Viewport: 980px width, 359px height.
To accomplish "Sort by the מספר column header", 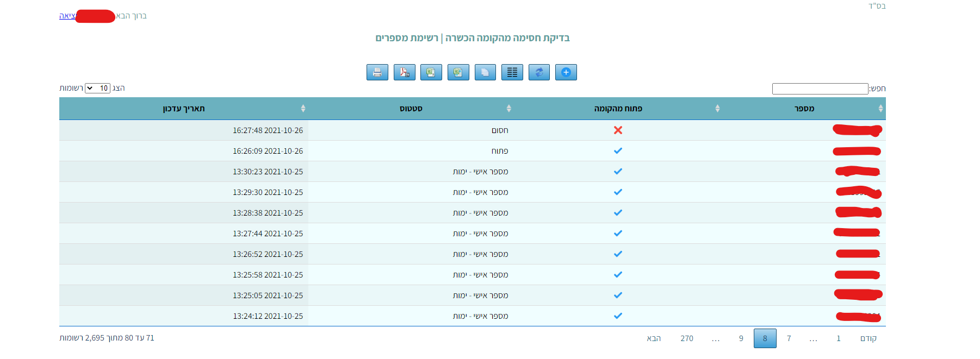I will click(804, 109).
